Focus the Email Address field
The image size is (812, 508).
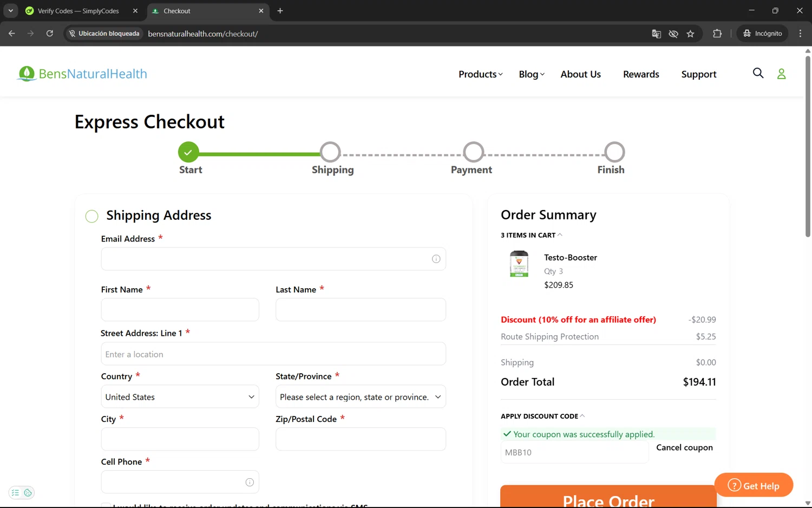coord(273,259)
